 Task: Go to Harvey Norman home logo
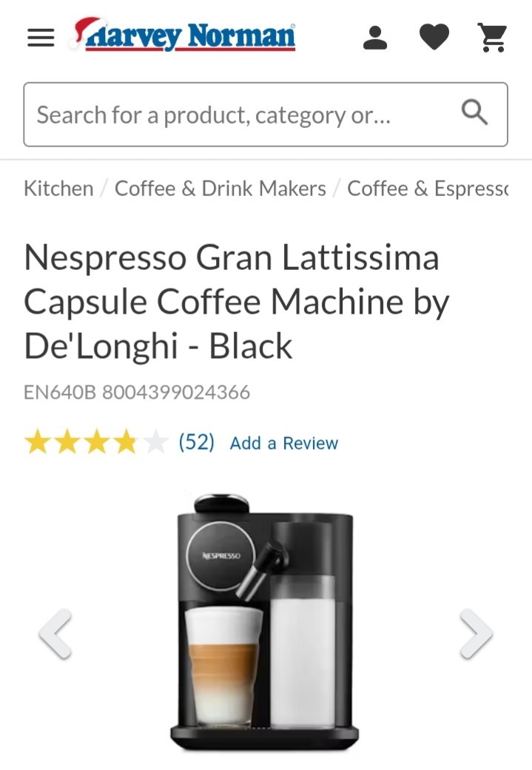pyautogui.click(x=184, y=34)
